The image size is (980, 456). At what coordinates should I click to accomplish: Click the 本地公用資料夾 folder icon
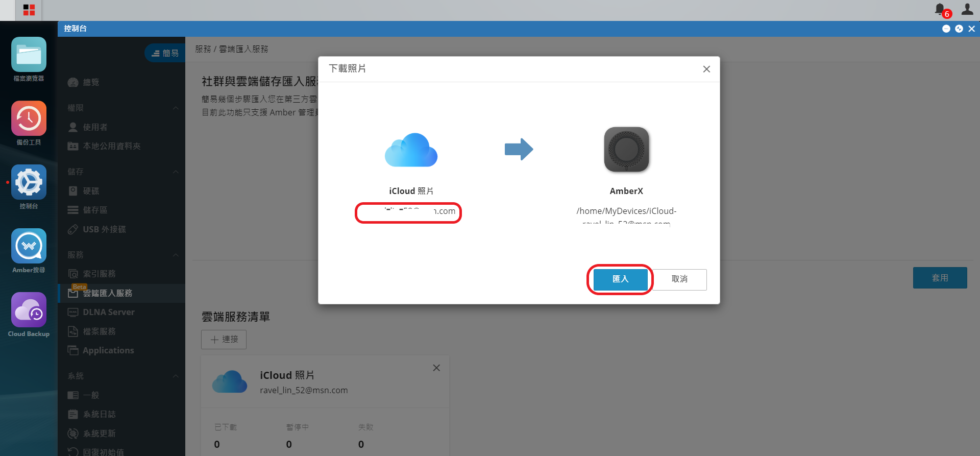coord(73,146)
